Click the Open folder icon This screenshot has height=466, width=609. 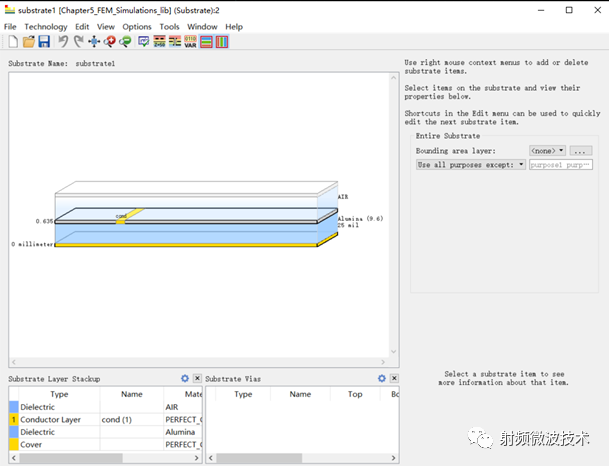29,42
